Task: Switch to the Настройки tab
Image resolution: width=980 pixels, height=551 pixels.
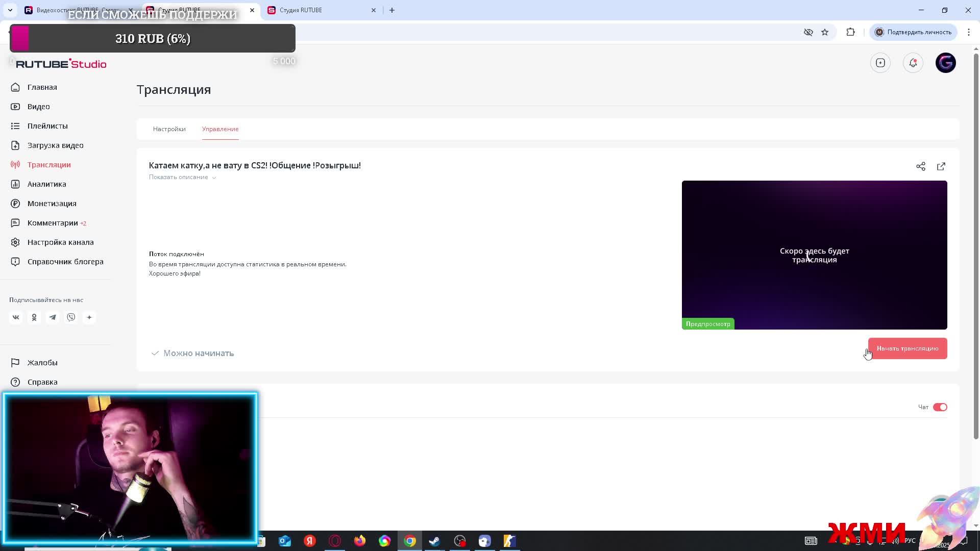Action: (169, 129)
